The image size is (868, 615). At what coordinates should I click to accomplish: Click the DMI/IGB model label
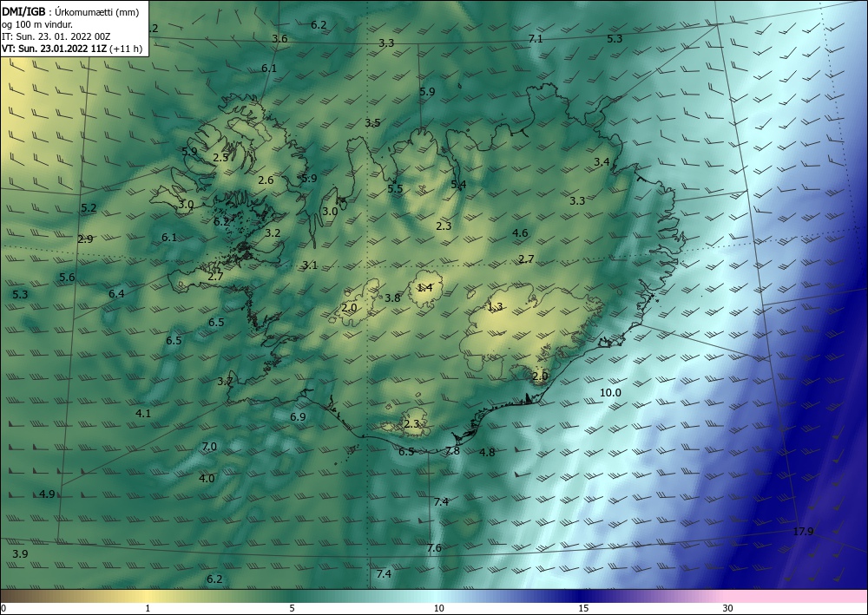coord(23,12)
